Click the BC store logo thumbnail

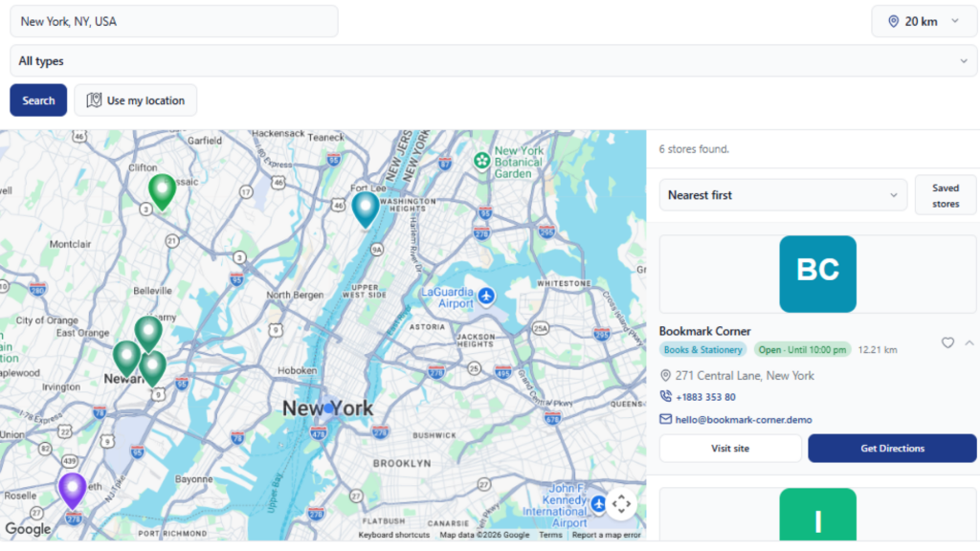[817, 274]
